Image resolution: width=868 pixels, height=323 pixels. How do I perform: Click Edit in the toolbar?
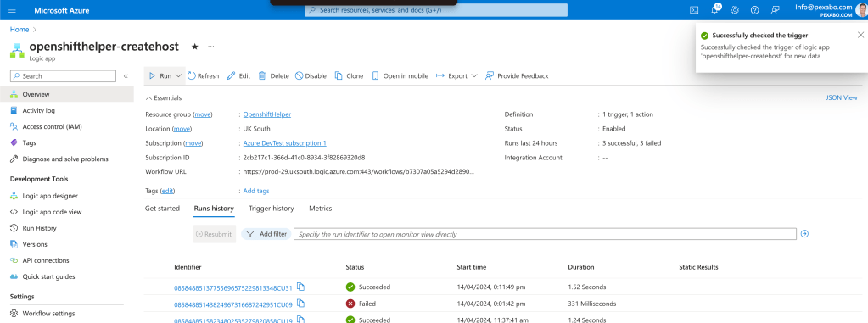(239, 75)
